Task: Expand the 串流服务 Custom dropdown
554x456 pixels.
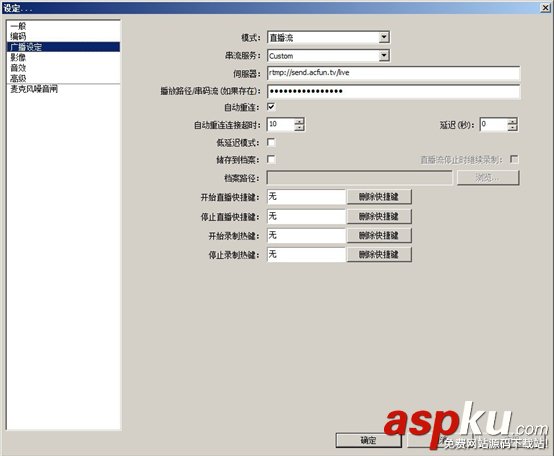Action: pyautogui.click(x=328, y=56)
